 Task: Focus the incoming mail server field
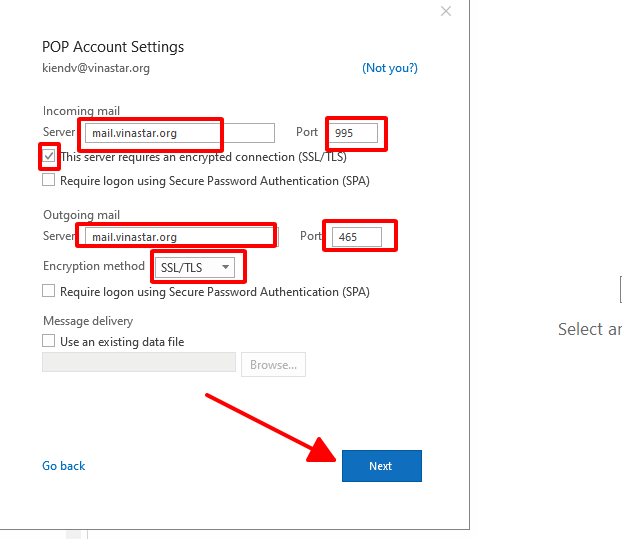pyautogui.click(x=177, y=132)
